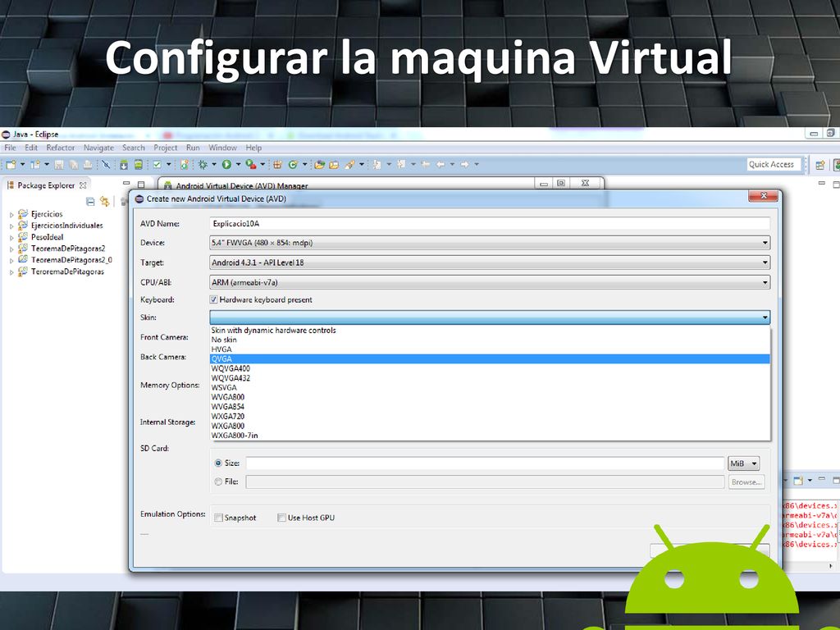This screenshot has width=840, height=630.
Task: Minimize the Package Explorer view
Action: coord(126,184)
